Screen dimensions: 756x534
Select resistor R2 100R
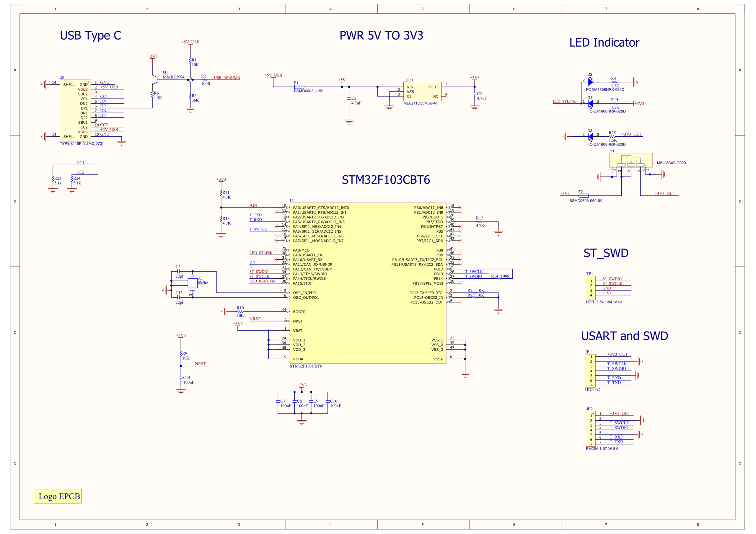(204, 80)
